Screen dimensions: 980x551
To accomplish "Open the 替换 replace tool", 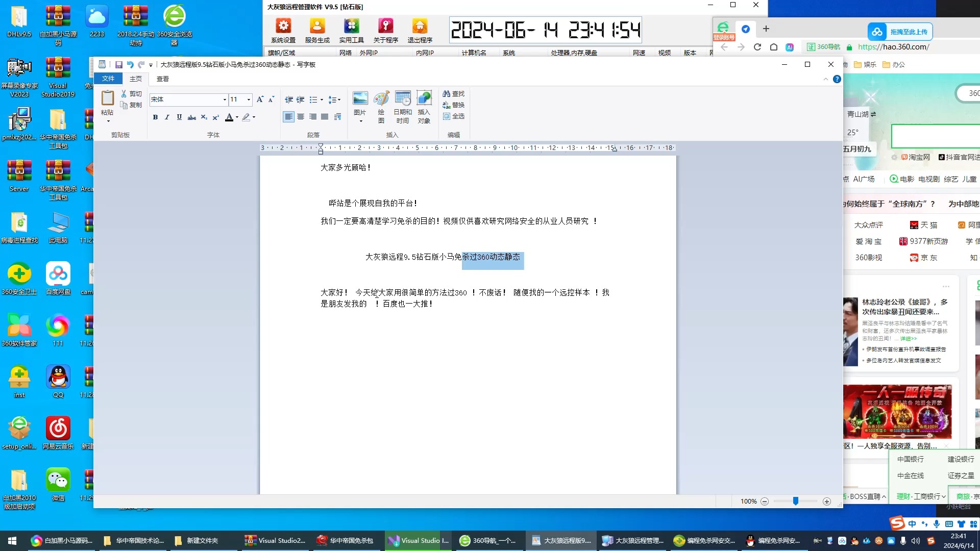I will [453, 105].
